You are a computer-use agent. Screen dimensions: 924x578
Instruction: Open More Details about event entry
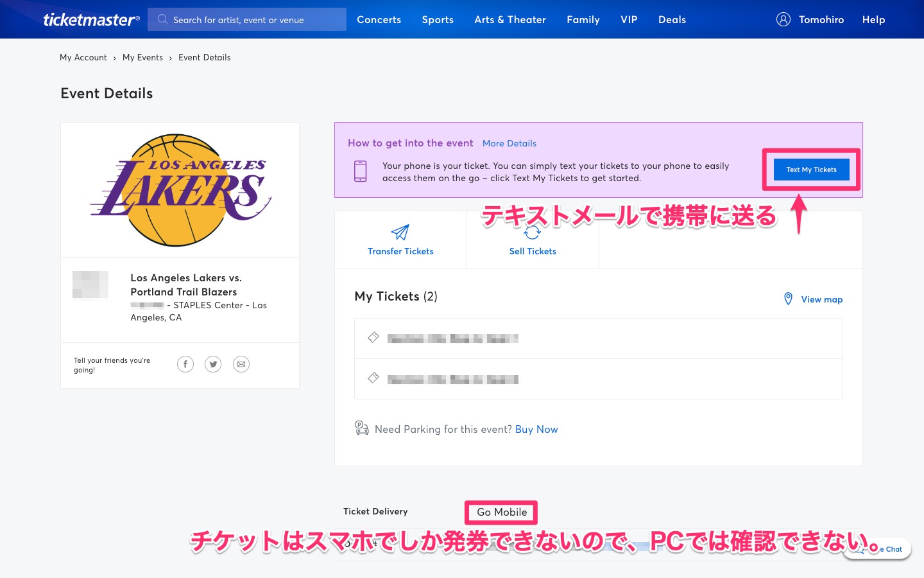coord(509,143)
